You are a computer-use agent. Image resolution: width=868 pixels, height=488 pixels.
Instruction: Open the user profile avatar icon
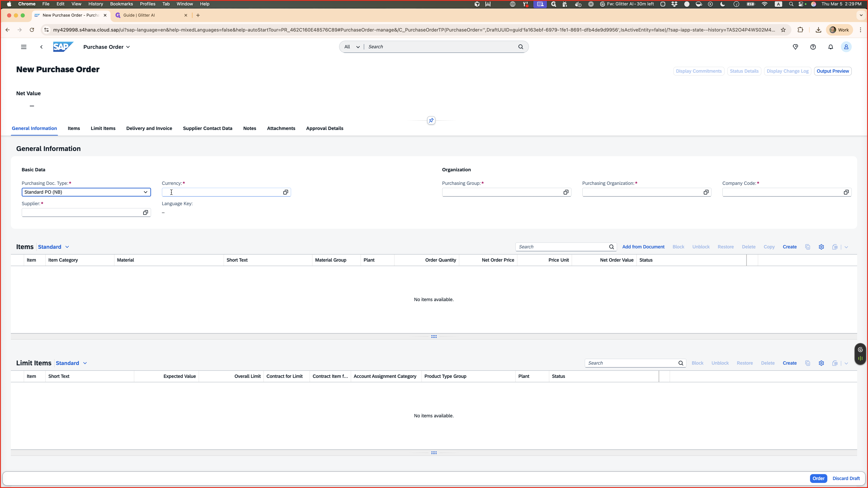pyautogui.click(x=846, y=47)
